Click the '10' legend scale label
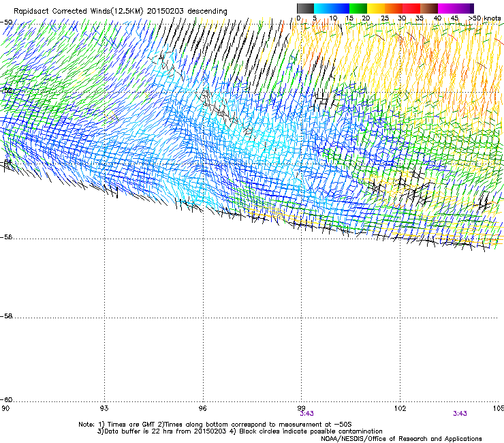The width and height of the screenshot is (504, 443). pos(333,18)
